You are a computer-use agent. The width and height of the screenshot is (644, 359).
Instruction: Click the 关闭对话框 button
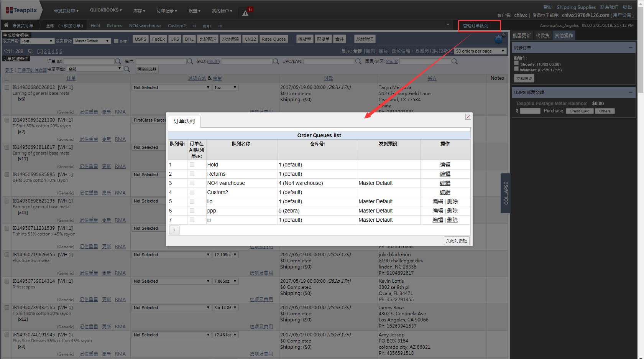point(456,241)
